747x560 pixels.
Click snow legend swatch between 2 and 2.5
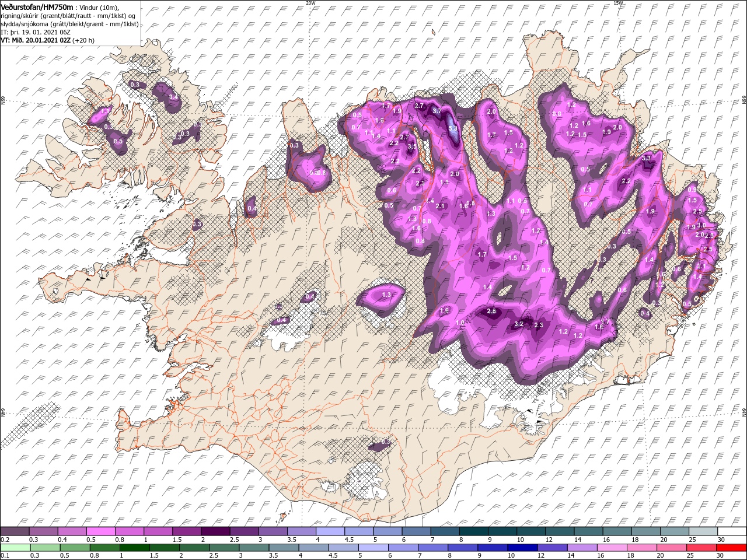click(x=215, y=531)
